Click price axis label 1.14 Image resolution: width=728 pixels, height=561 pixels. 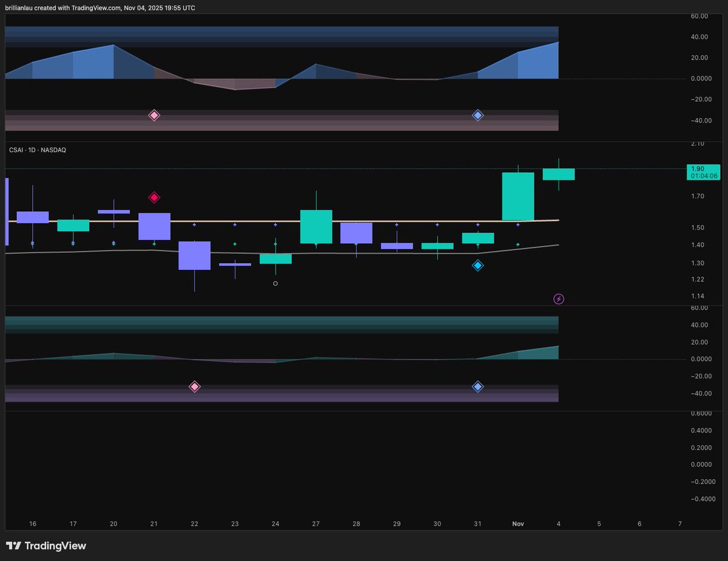point(698,296)
